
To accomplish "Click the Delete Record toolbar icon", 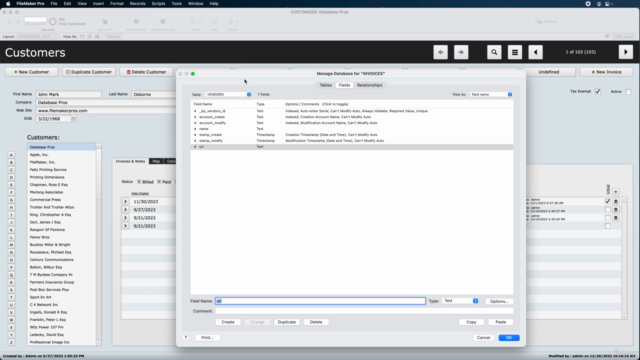I will pyautogui.click(x=162, y=22).
